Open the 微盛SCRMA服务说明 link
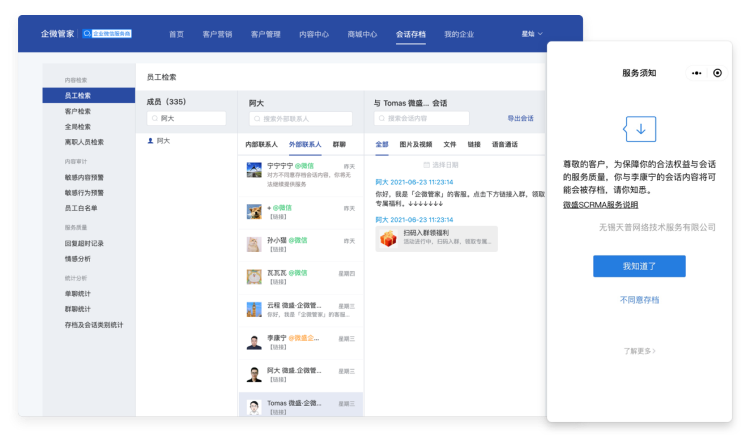 click(600, 205)
